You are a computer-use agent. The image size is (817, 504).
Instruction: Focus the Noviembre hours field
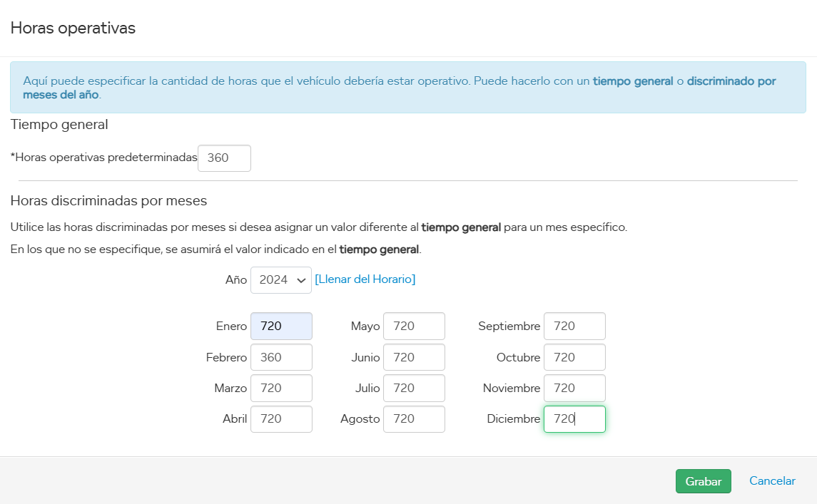click(x=574, y=388)
